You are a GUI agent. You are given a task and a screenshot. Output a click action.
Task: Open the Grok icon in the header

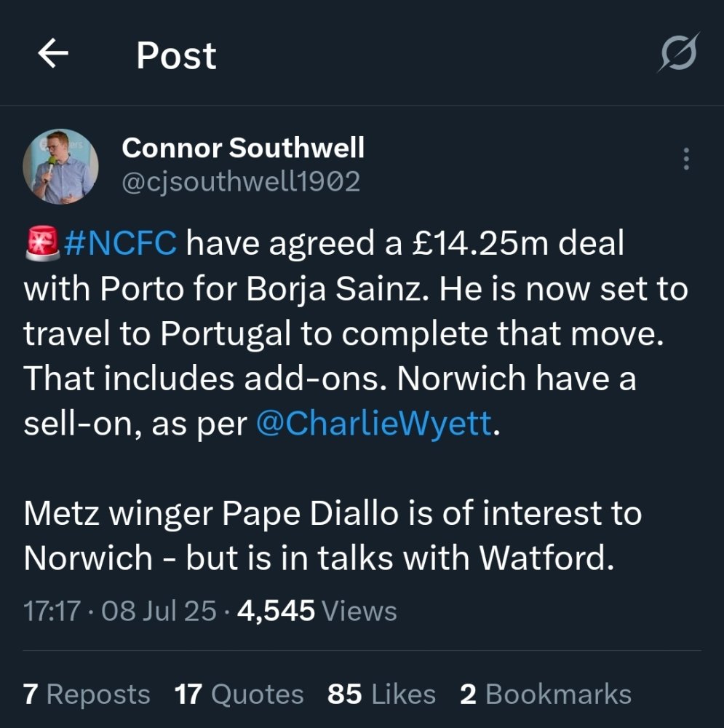pos(678,54)
